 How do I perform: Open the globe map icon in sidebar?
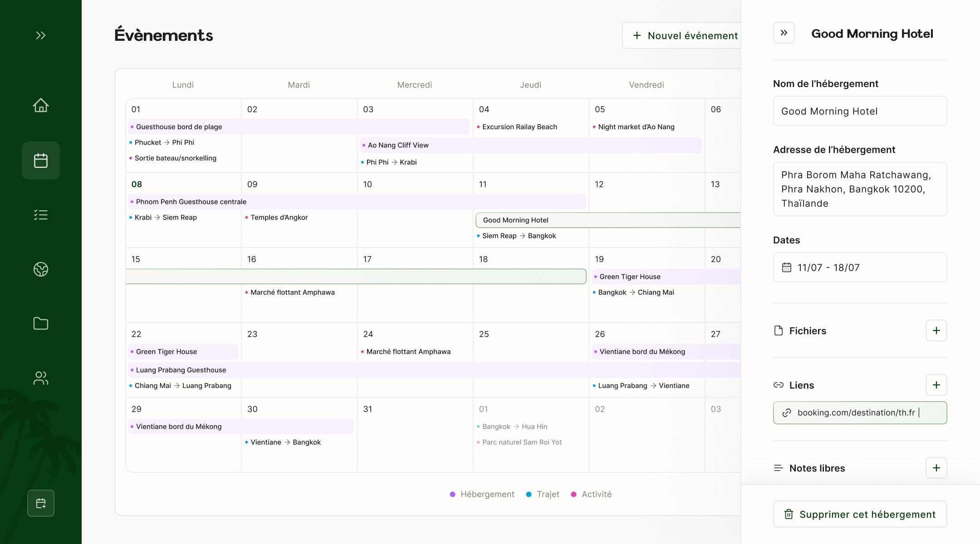pos(41,269)
